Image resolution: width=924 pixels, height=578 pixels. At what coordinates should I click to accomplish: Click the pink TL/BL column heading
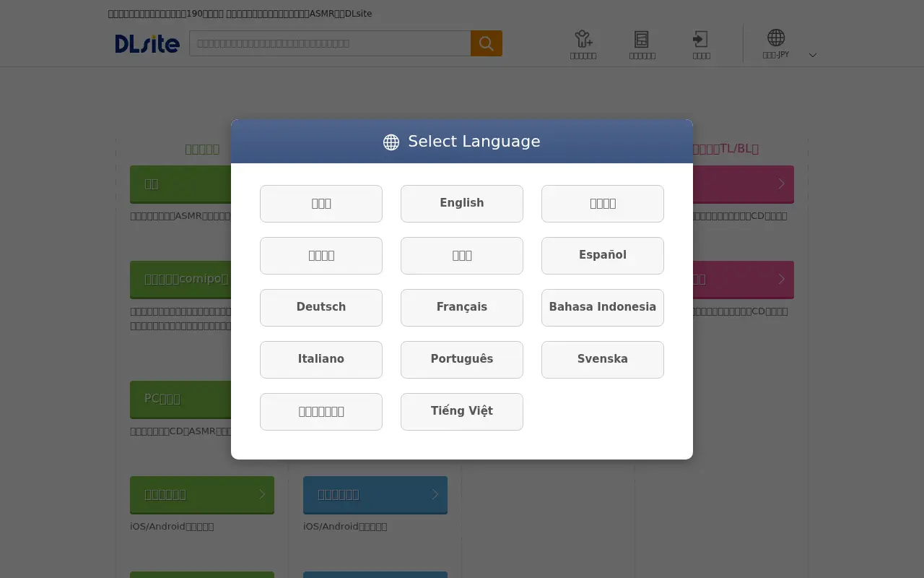725,149
